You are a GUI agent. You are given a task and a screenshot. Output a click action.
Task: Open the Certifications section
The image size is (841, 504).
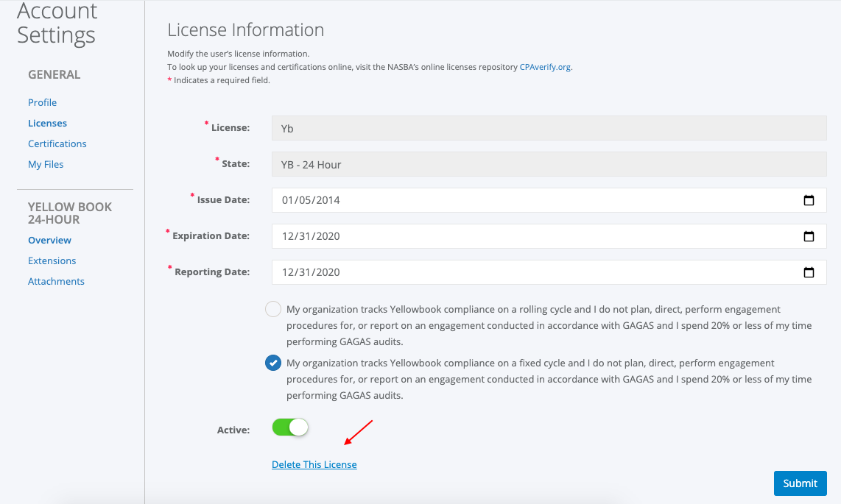pyautogui.click(x=57, y=143)
